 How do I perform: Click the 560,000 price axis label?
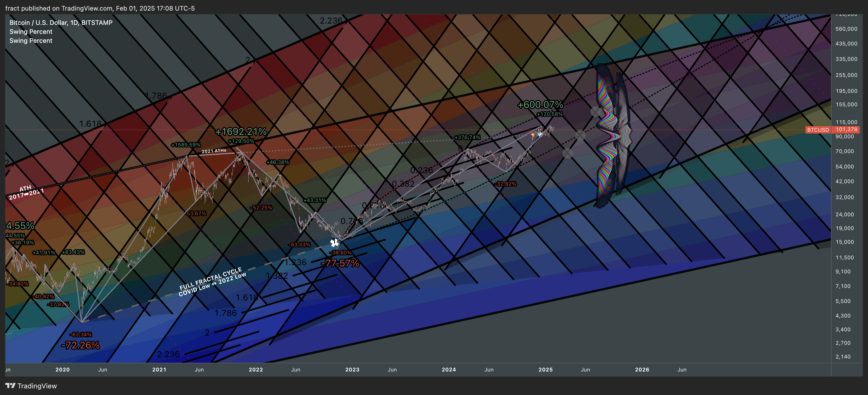(x=846, y=29)
